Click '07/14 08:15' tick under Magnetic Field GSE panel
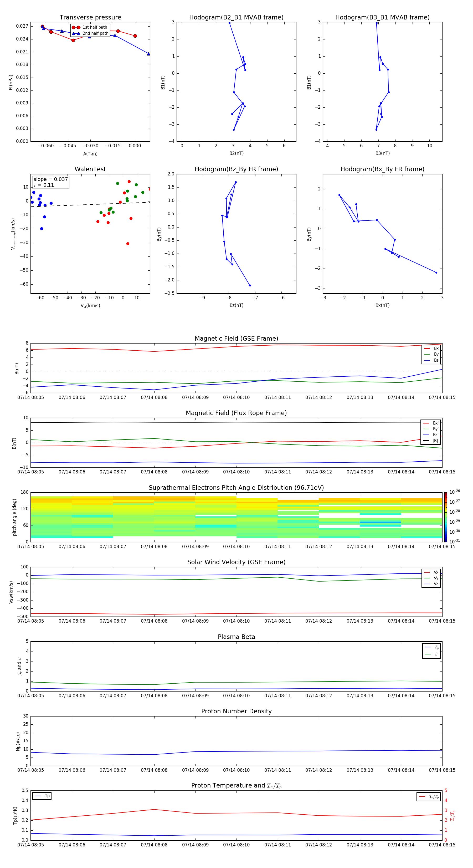The height and width of the screenshot is (868, 473). point(442,398)
